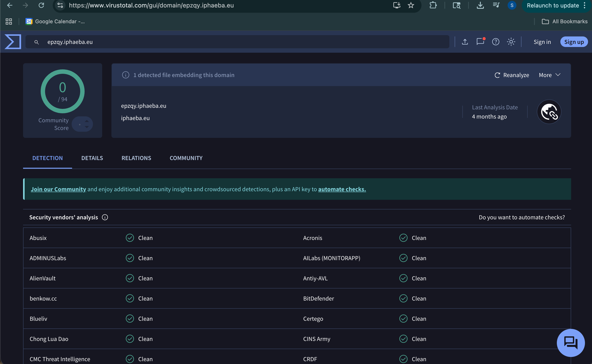Click the Reanalyze button
Viewport: 592px width, 364px height.
[512, 75]
